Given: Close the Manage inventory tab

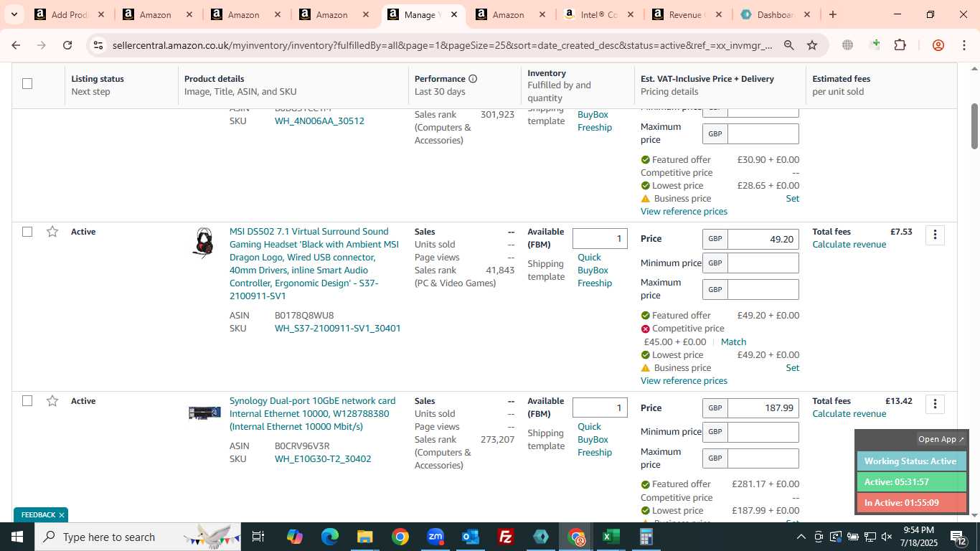Looking at the screenshot, I should coord(454,14).
